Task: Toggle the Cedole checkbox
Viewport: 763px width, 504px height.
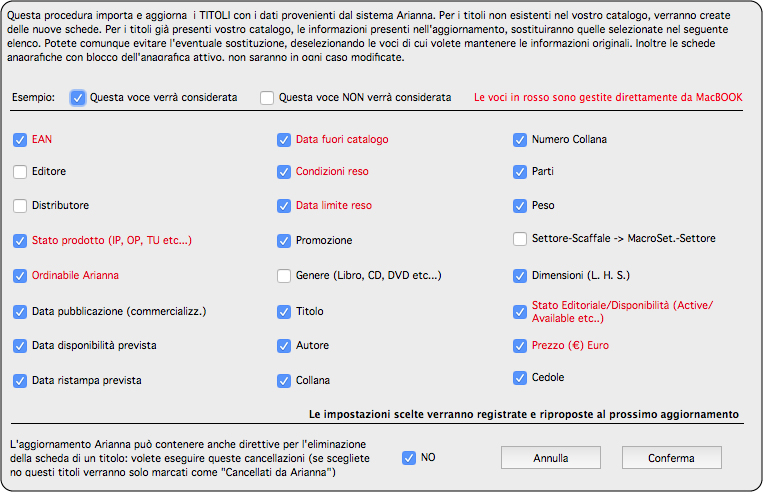Action: (x=520, y=378)
